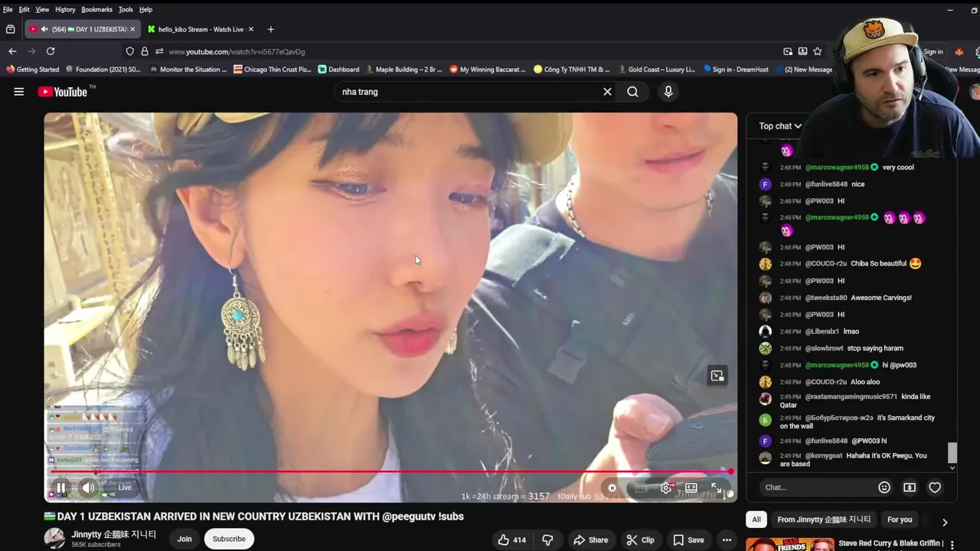Click the nha trang search field

(467, 92)
